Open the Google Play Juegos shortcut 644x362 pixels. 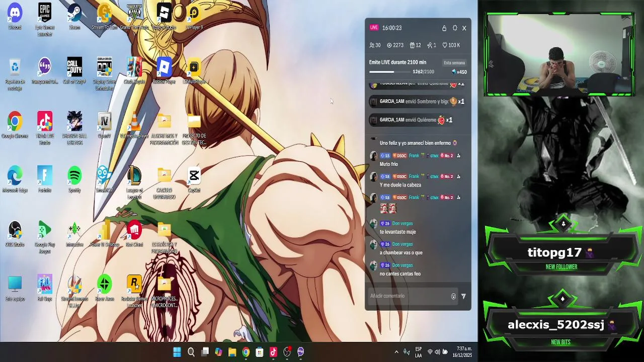[44, 237]
